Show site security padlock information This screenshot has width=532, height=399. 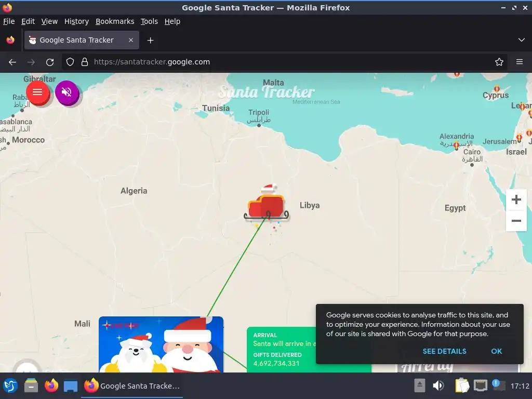pyautogui.click(x=85, y=62)
